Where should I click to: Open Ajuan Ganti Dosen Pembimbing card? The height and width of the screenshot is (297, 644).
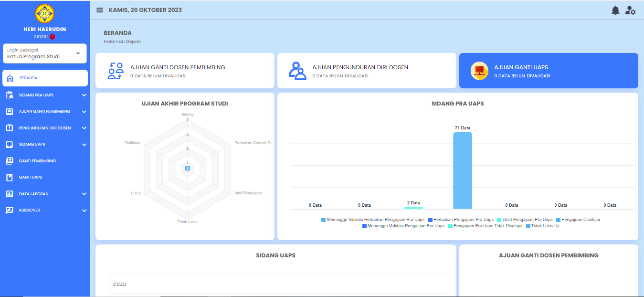point(185,71)
